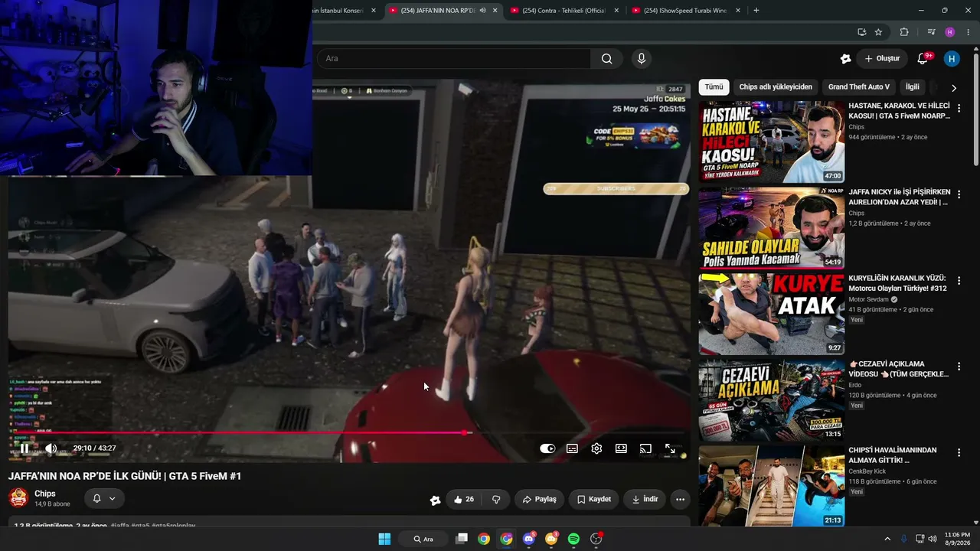Open the Chips channel avatar
This screenshot has width=980, height=551.
pos(18,498)
